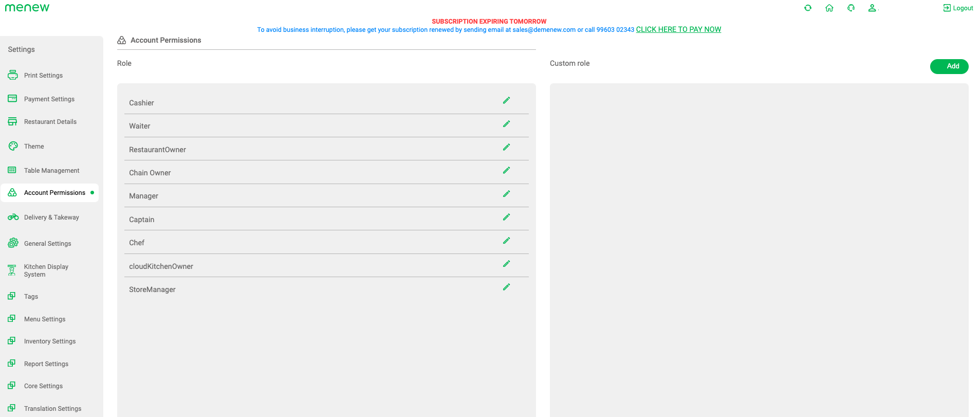Click the 'Click here to pay now' link
The height and width of the screenshot is (417, 980).
(678, 30)
